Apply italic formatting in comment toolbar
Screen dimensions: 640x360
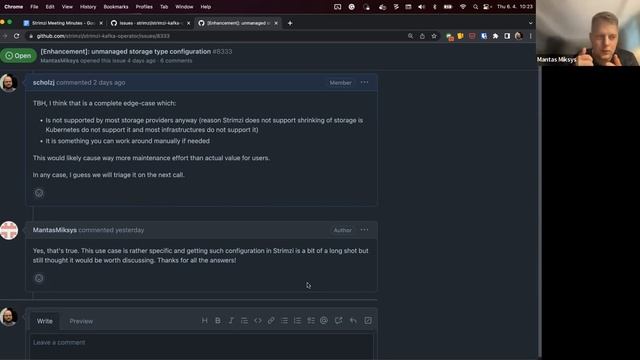[x=231, y=321]
